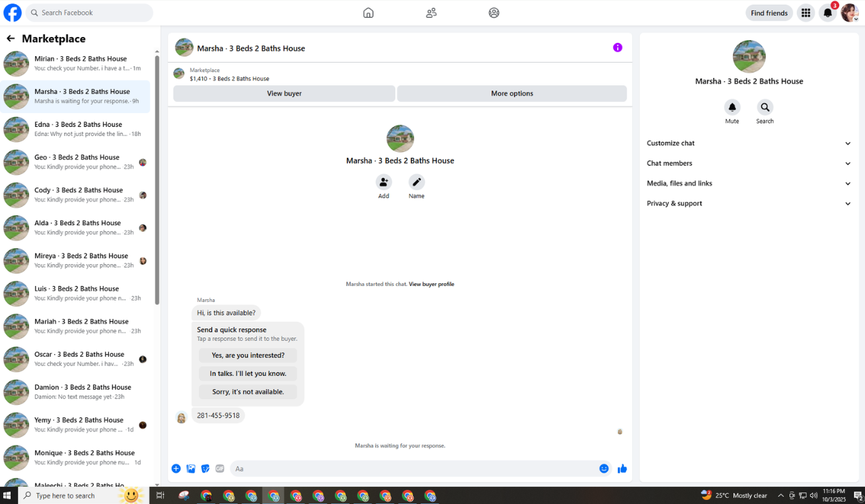Edit chat name with the Name pencil
Viewport: 865px width, 504px height.
[x=416, y=182]
